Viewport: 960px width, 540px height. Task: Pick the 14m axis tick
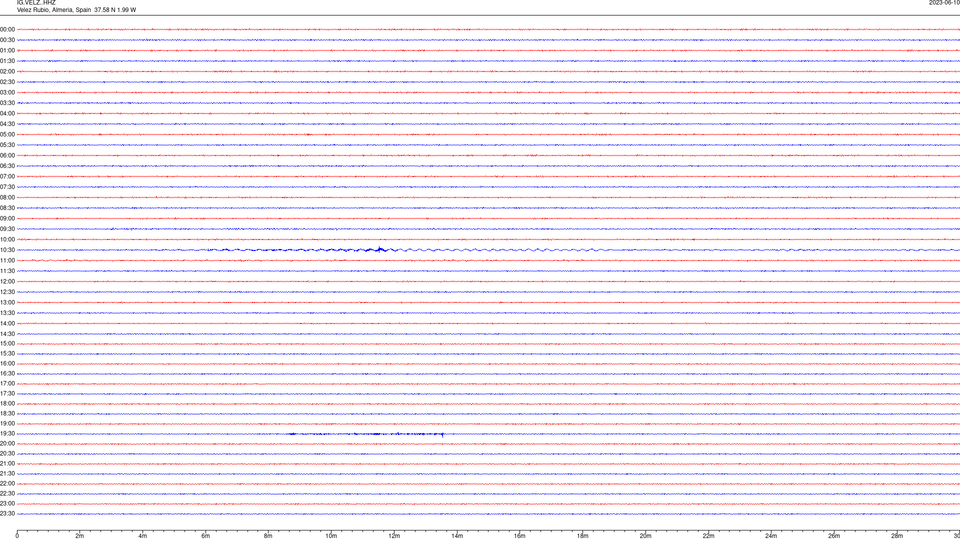click(x=457, y=536)
